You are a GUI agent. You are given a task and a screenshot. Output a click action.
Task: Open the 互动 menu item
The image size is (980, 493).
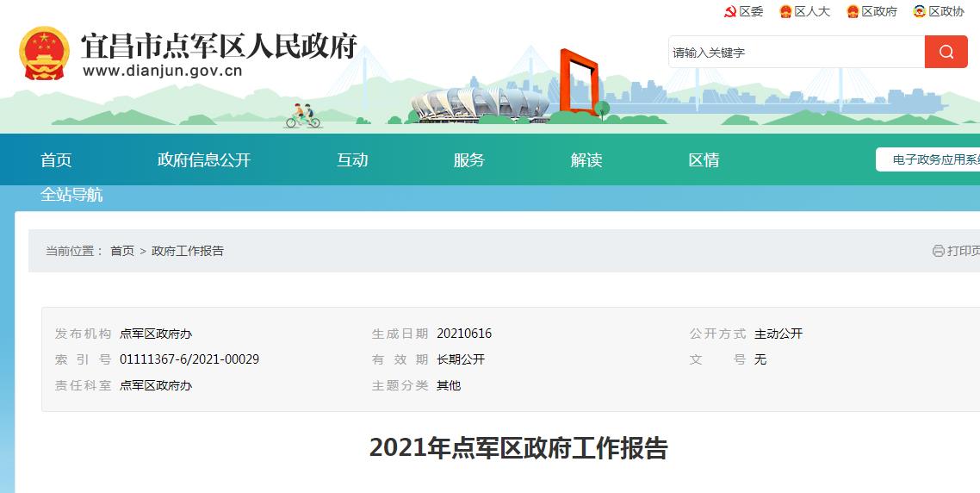click(352, 160)
